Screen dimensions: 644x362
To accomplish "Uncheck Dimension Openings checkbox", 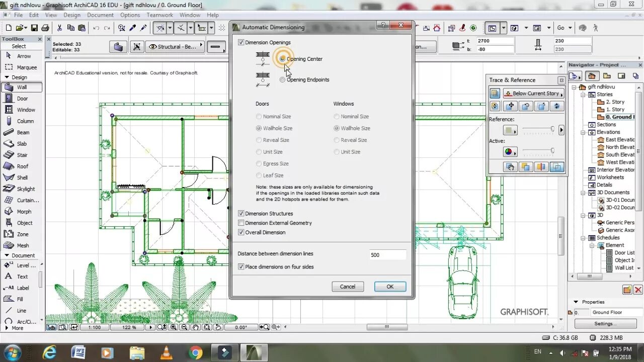I will (x=241, y=43).
